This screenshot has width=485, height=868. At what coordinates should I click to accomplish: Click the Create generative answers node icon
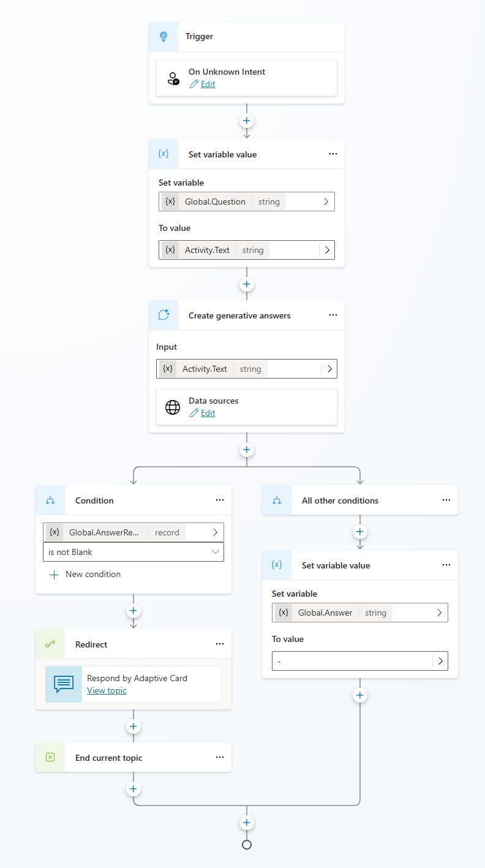click(x=164, y=315)
